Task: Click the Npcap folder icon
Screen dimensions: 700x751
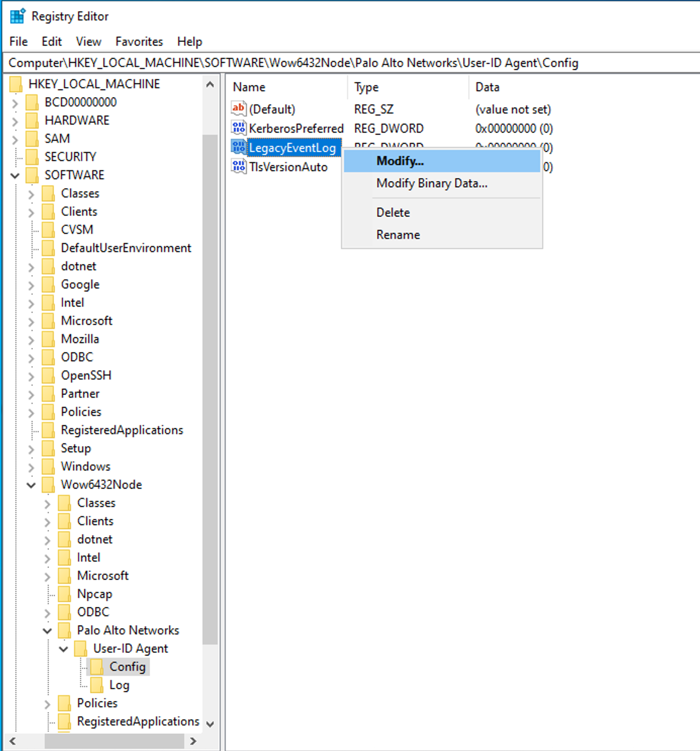Action: coord(65,594)
